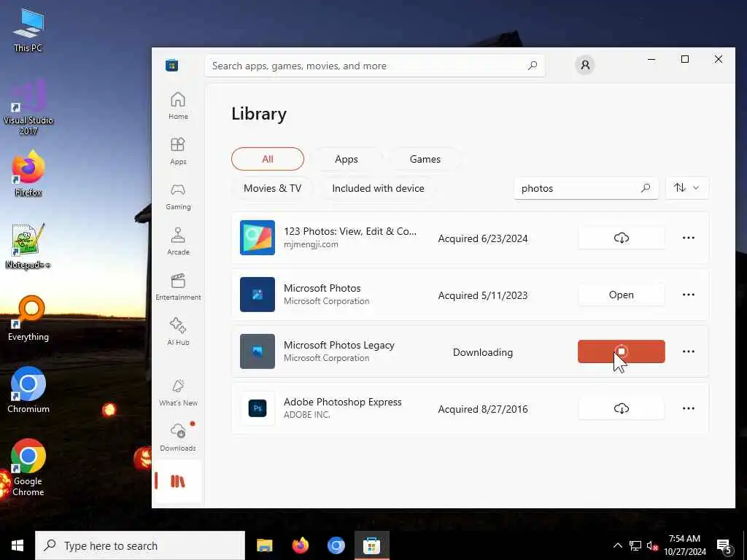The width and height of the screenshot is (747, 560).
Task: Maximize the Microsoft Store window
Action: (x=684, y=59)
